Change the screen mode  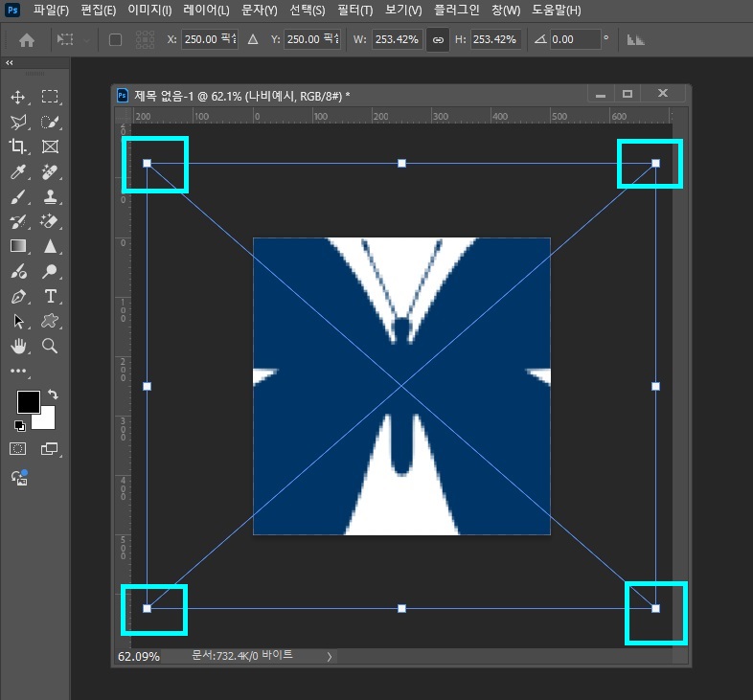pos(50,449)
